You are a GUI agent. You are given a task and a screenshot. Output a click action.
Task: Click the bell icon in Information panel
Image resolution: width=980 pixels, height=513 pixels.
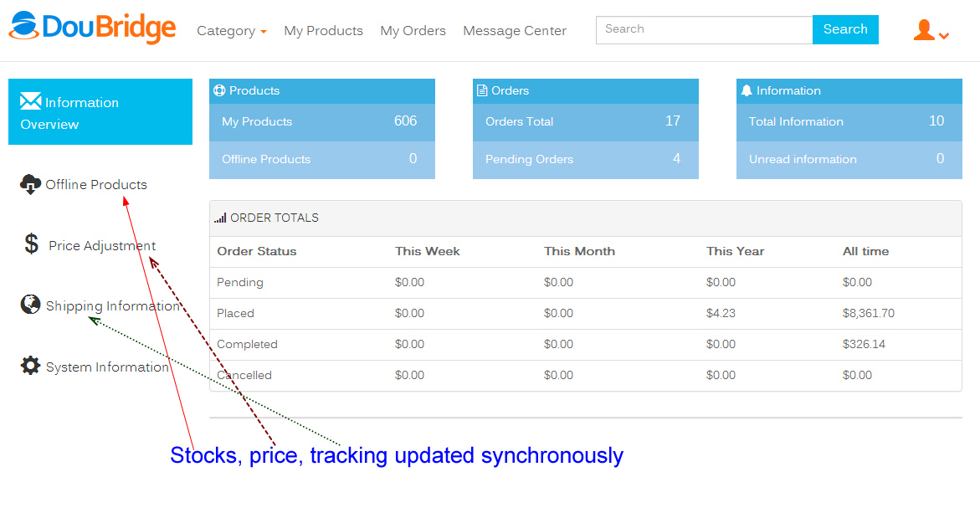click(x=747, y=90)
